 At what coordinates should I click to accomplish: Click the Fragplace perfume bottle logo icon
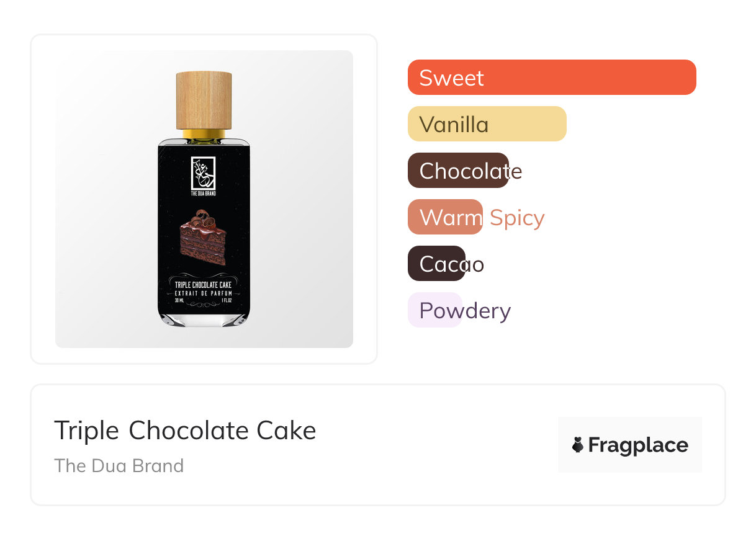[x=578, y=445]
